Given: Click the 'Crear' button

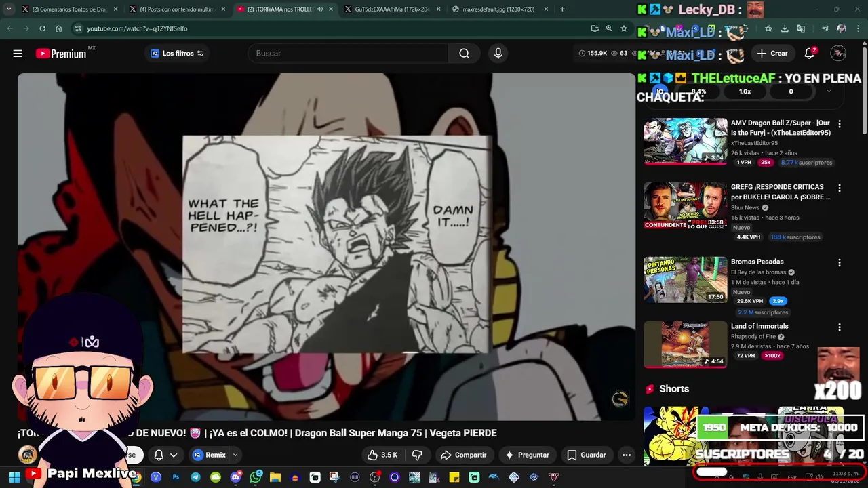Looking at the screenshot, I should click(x=772, y=54).
